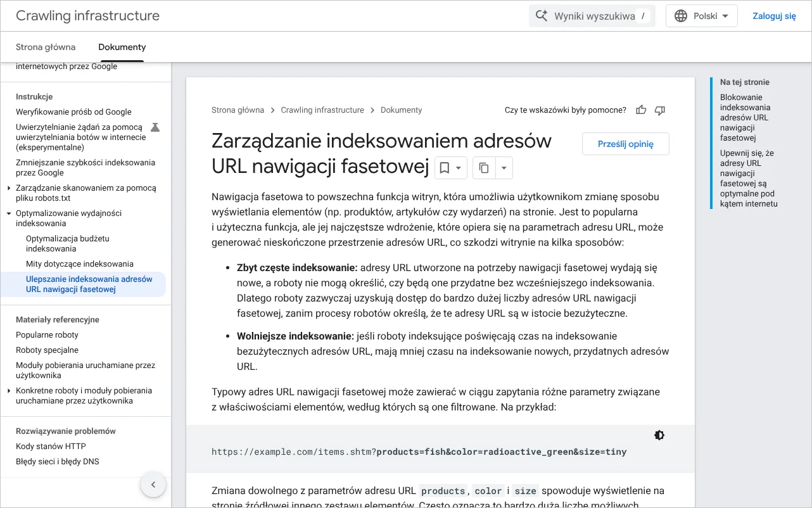Open 'Mity dotyczące indeksowania' page
The image size is (812, 508).
[80, 264]
